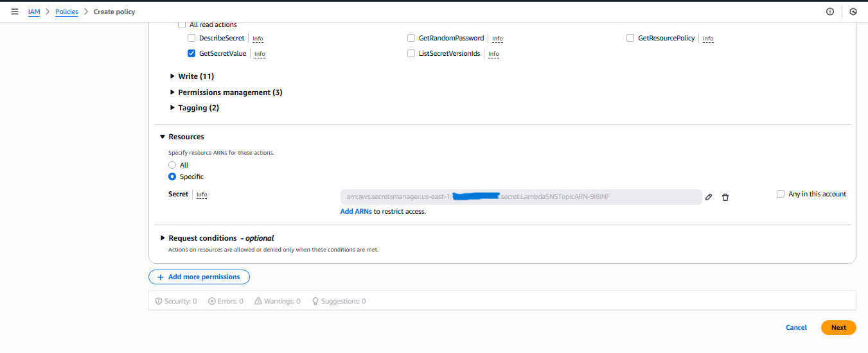The image size is (868, 353).
Task: Click the Security shield status icon
Action: 159,301
